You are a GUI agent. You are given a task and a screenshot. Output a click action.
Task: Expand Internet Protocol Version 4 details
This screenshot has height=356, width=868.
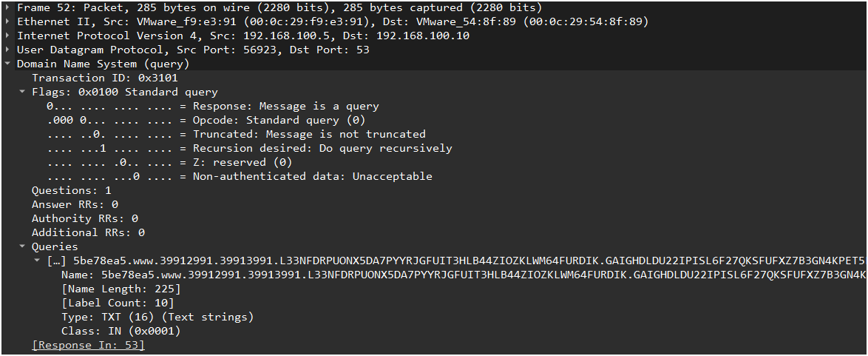click(7, 36)
